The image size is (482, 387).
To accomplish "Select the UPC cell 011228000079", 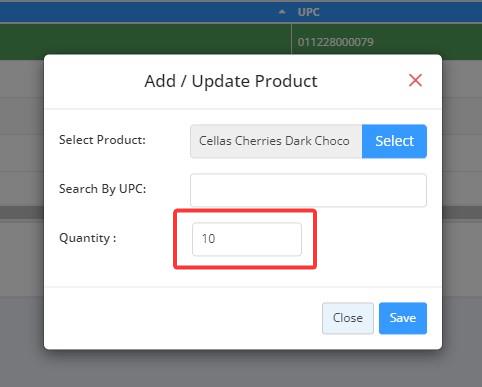I will [x=335, y=42].
